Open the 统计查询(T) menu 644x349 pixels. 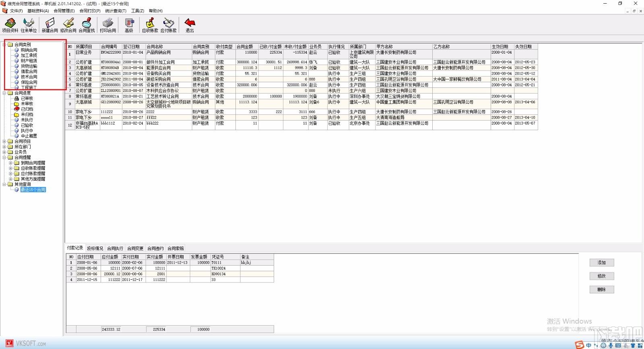pyautogui.click(x=116, y=11)
